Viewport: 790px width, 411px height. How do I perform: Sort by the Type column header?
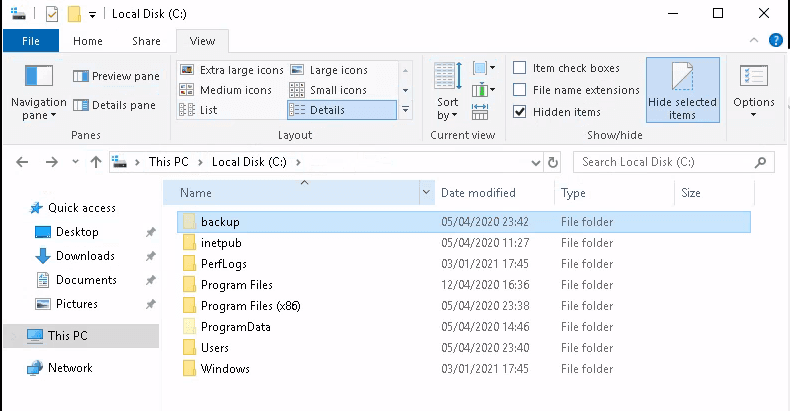point(615,193)
